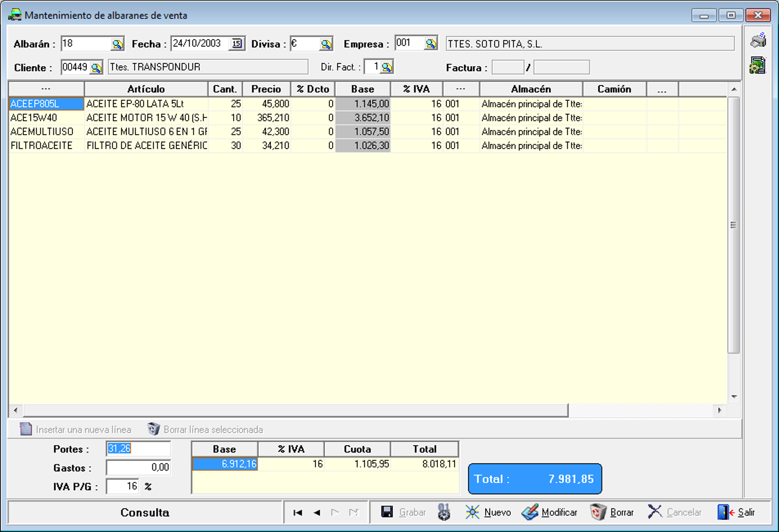Screen dimensions: 779x532
Task: Open the Dir. Fact. lookup icon
Action: [x=387, y=67]
